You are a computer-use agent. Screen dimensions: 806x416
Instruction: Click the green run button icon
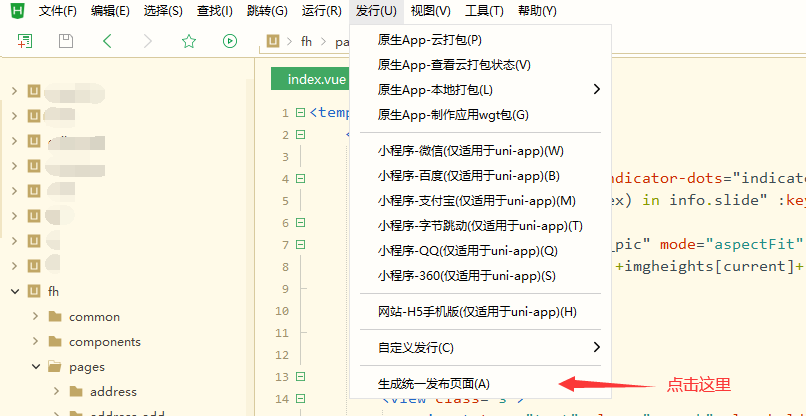point(230,41)
